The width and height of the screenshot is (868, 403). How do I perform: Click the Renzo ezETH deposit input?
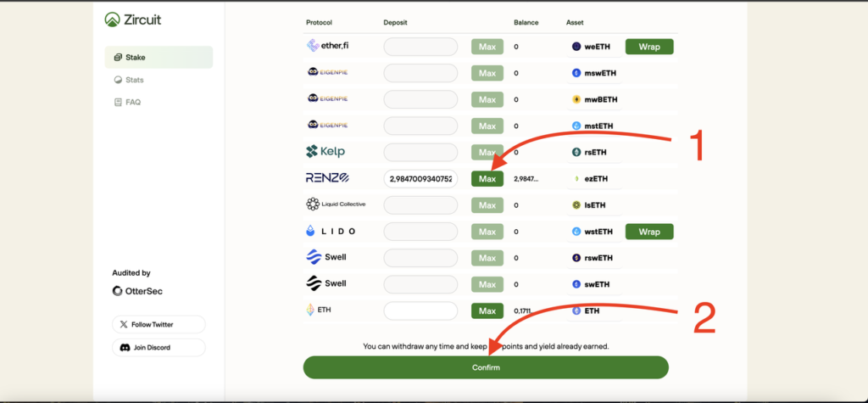point(420,178)
